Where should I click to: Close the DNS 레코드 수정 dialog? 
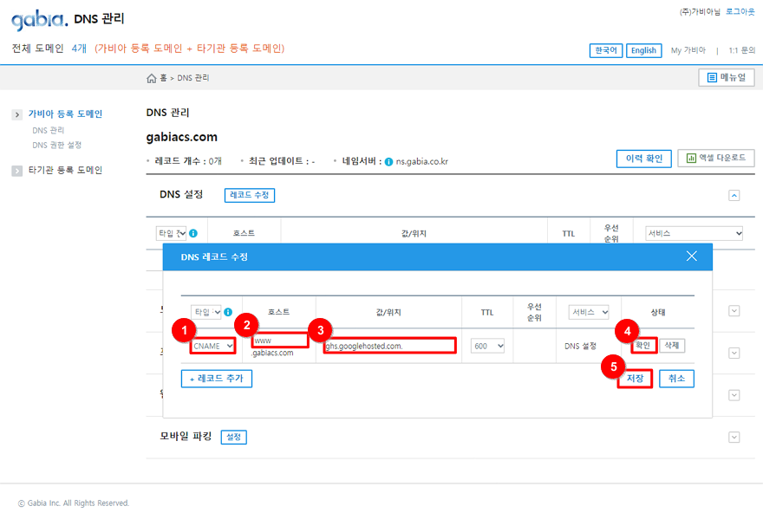[692, 256]
